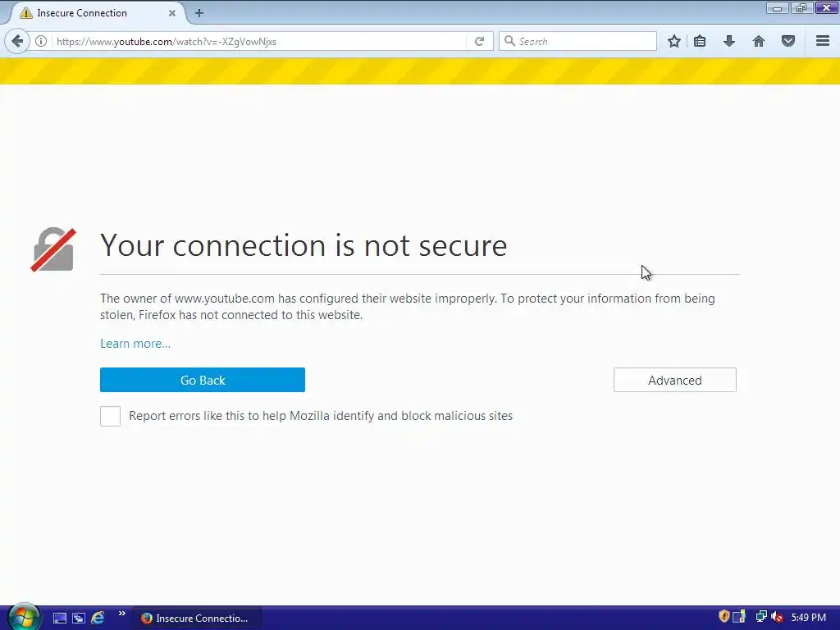840x630 pixels.
Task: Click the muted volume tray icon
Action: coord(777,617)
